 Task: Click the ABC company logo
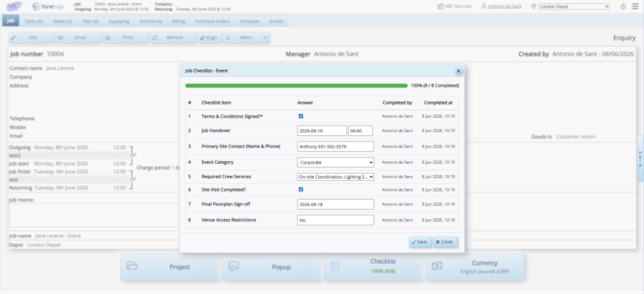(14, 6)
